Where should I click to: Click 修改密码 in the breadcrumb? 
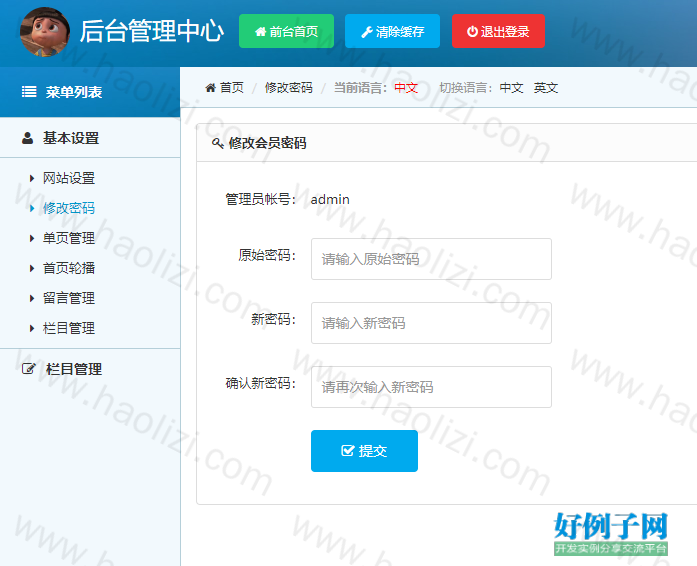click(x=288, y=88)
